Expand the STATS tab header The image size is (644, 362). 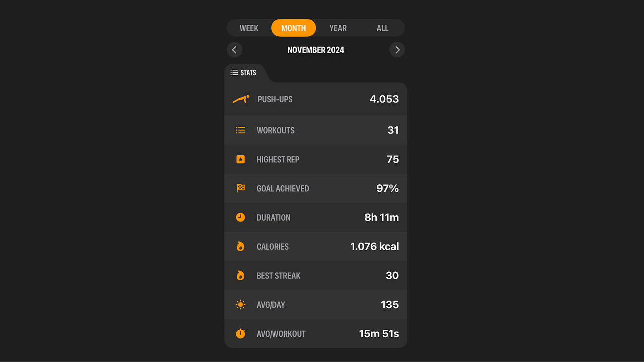click(246, 72)
